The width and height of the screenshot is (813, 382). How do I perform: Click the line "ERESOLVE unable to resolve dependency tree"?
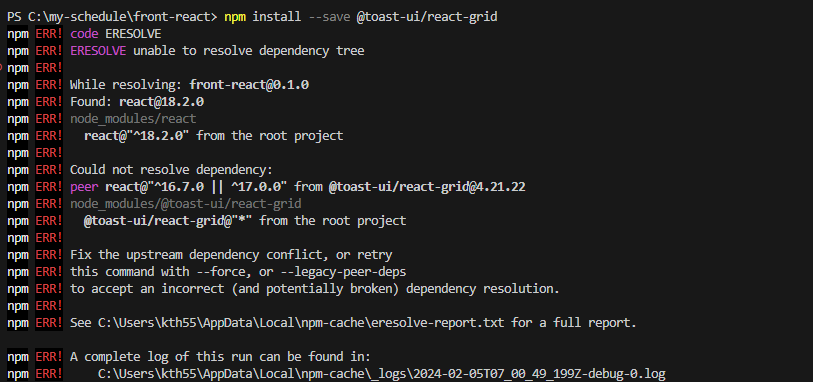(x=217, y=51)
